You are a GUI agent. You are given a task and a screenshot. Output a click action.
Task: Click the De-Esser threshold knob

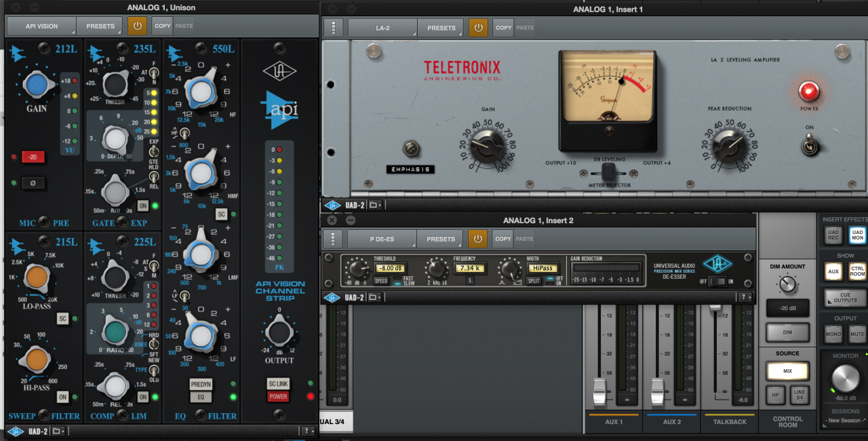tap(357, 269)
